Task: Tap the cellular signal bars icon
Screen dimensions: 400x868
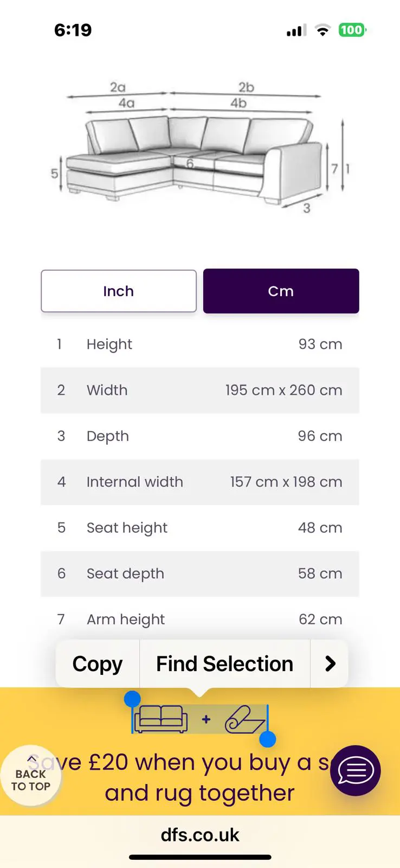Action: [x=296, y=30]
